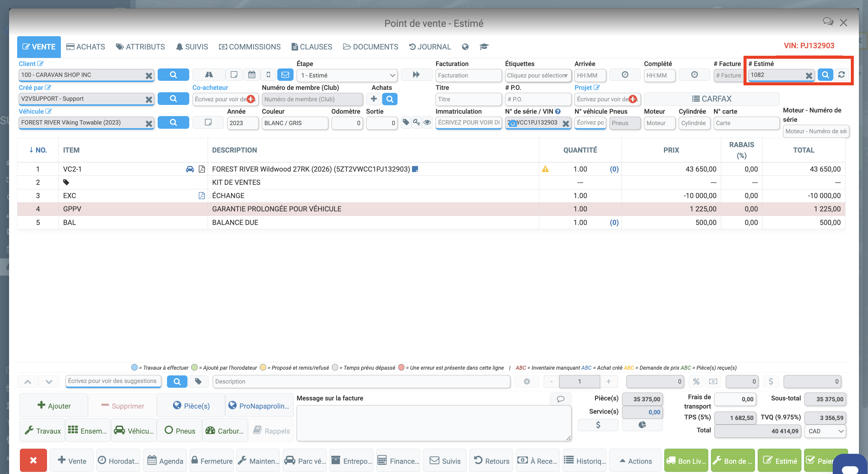
Task: Select the BALANCE DUE row
Action: (x=431, y=223)
